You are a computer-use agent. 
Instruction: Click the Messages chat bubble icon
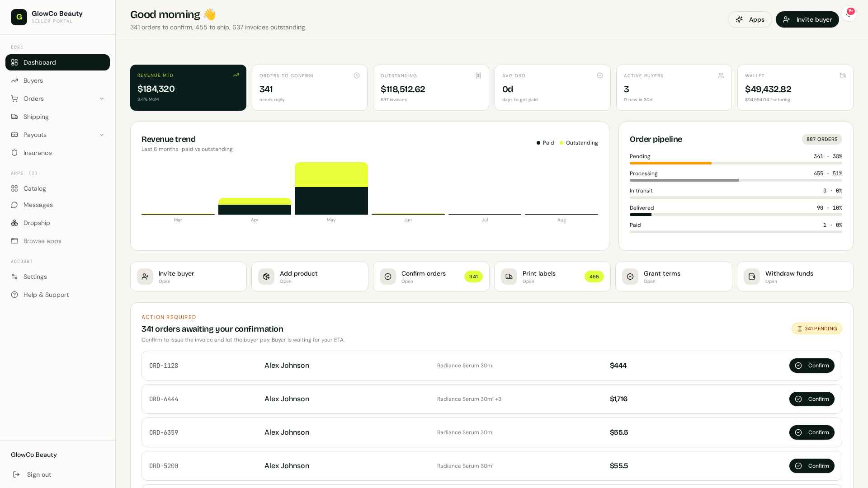(14, 205)
